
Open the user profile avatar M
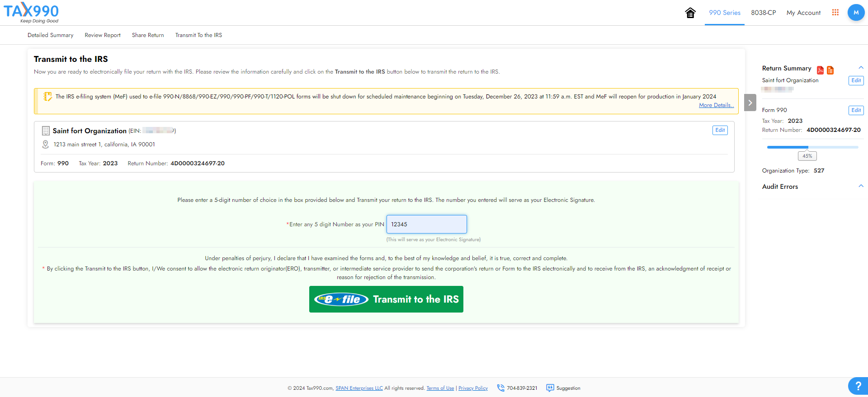click(856, 13)
